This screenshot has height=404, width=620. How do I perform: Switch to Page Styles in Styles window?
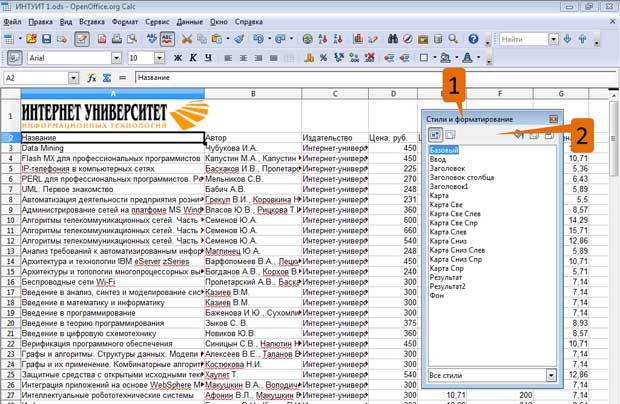450,135
